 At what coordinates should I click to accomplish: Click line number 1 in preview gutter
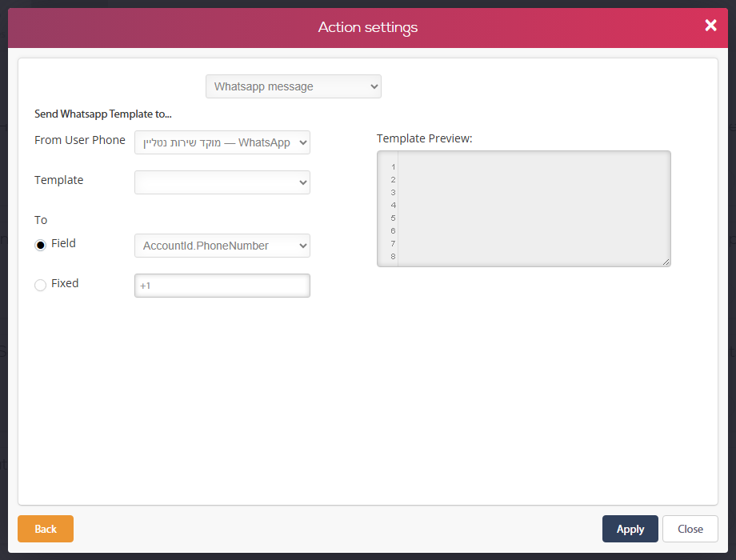tap(393, 167)
